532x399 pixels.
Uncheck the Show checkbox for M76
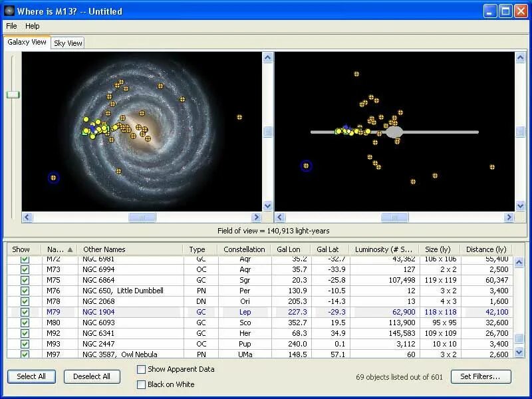pyautogui.click(x=25, y=291)
